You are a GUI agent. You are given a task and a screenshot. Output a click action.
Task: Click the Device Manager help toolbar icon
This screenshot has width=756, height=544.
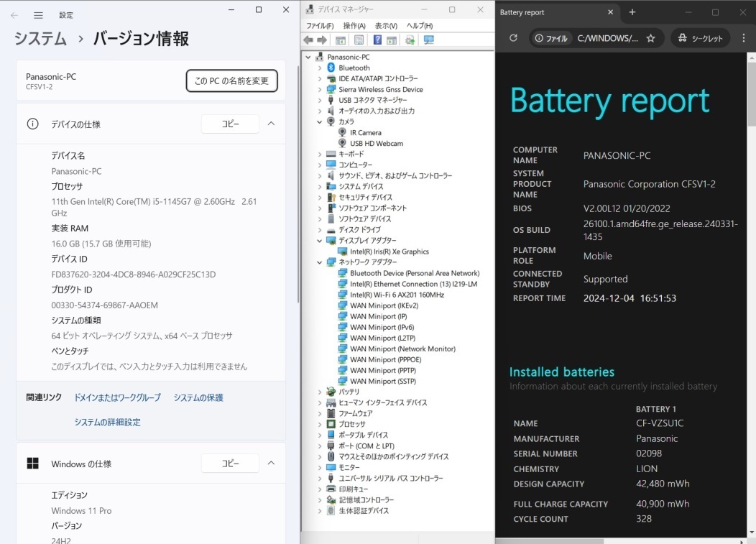pos(376,40)
